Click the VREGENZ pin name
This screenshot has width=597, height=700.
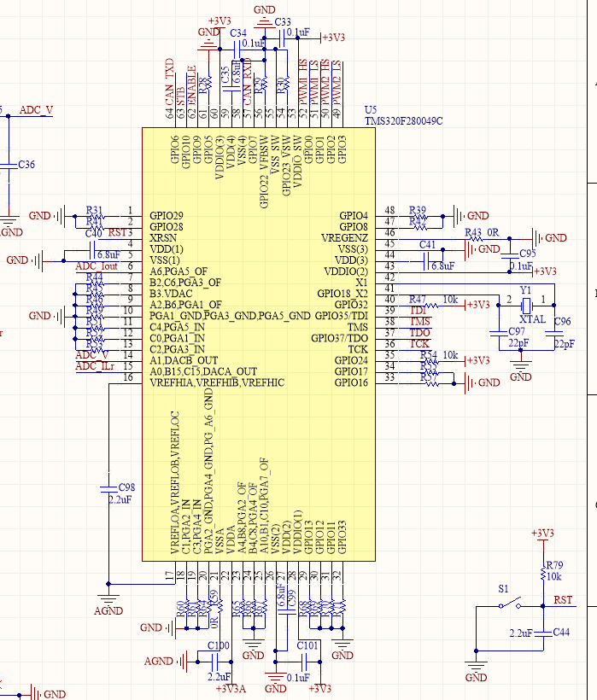click(345, 238)
